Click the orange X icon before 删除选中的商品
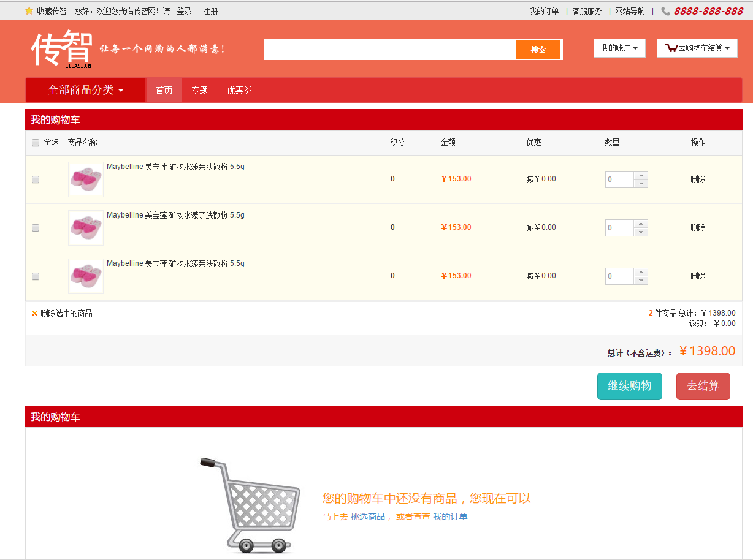Viewport: 753px width, 560px height. [x=34, y=314]
